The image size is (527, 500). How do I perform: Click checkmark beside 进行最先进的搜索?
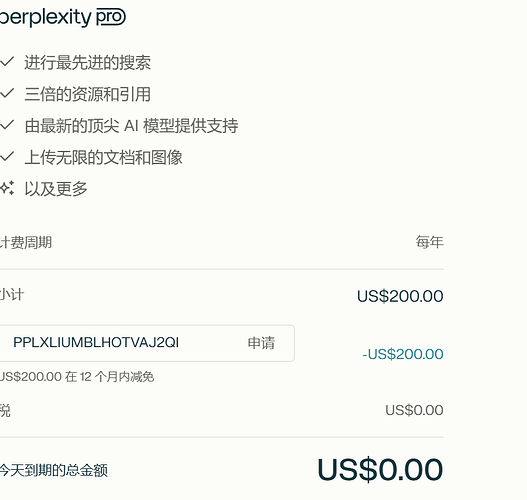pos(7,62)
